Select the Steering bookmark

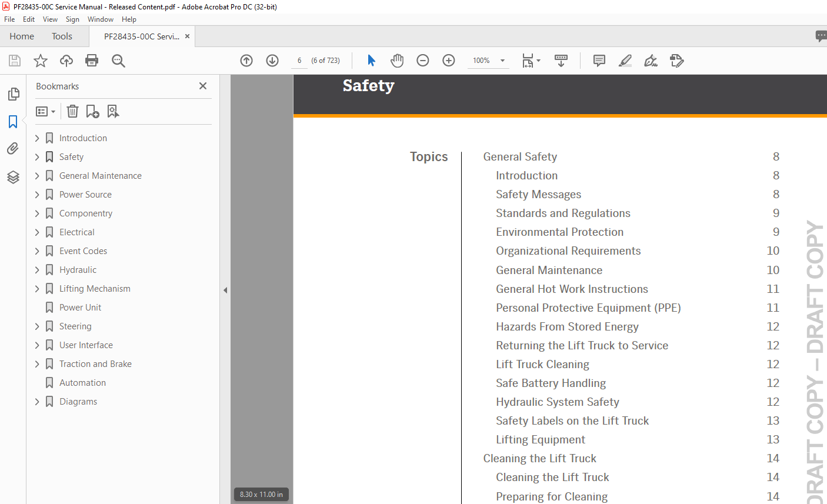75,326
